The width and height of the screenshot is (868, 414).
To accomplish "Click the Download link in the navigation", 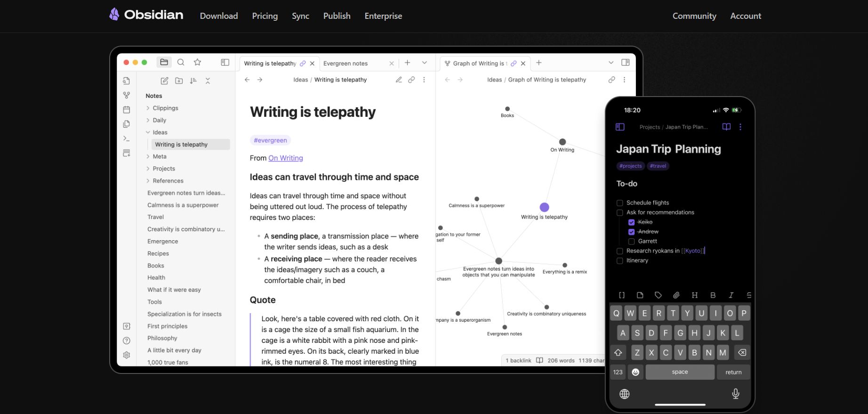I will tap(219, 16).
